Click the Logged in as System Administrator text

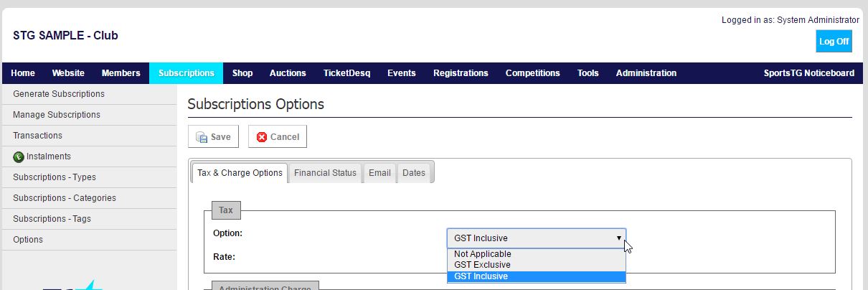coord(791,20)
